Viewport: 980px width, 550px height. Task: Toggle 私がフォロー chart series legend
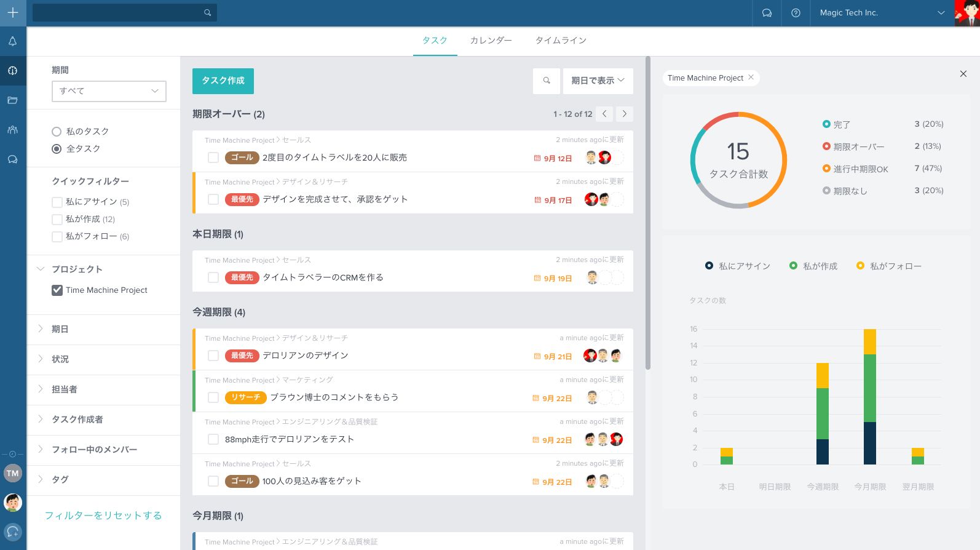click(889, 266)
